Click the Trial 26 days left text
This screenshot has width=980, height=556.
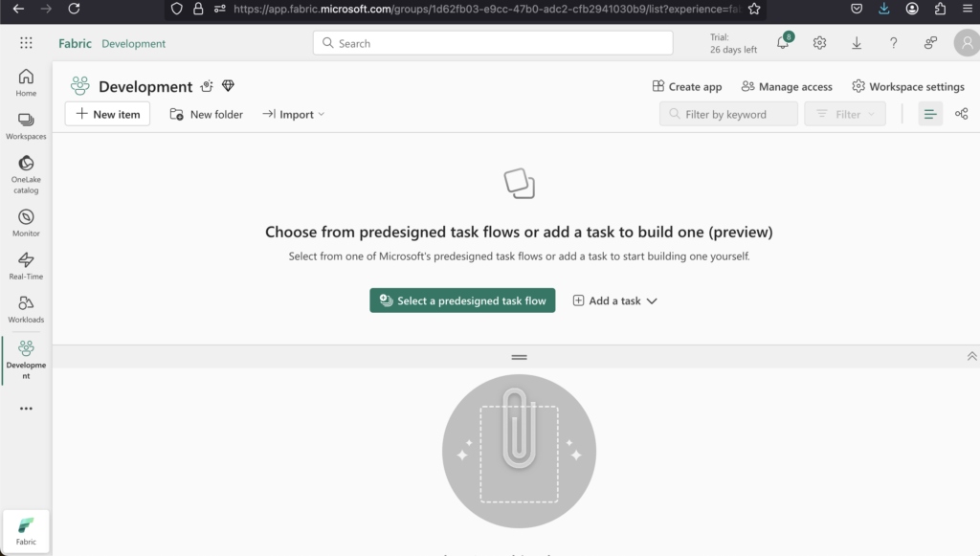point(733,43)
